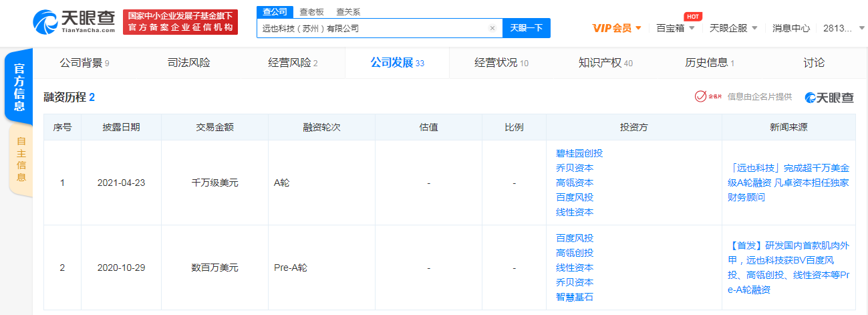868x315 pixels.
Task: Open the red government-backed credit agency banner
Action: pyautogui.click(x=180, y=22)
